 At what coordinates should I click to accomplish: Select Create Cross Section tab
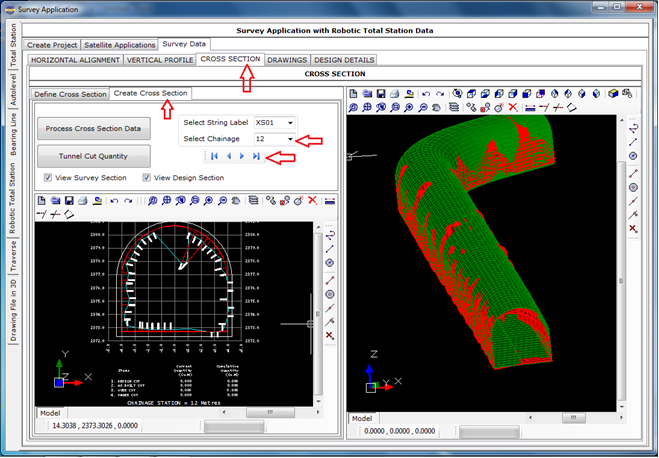(150, 93)
